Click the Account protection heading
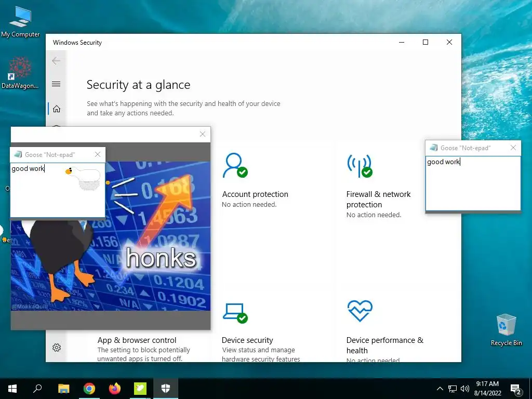The width and height of the screenshot is (532, 399). 255,194
